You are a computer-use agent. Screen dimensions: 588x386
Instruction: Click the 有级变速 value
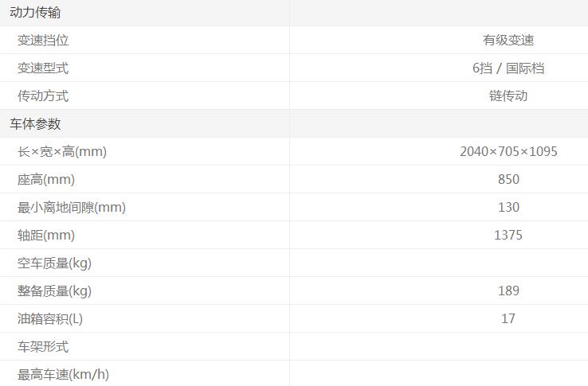(x=508, y=41)
